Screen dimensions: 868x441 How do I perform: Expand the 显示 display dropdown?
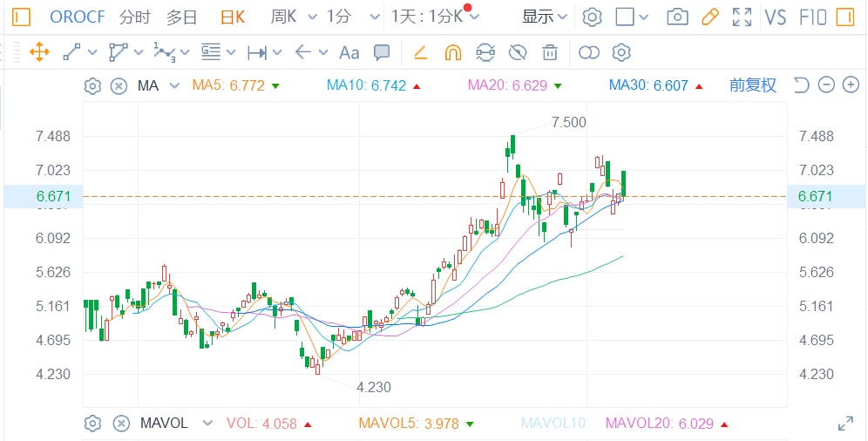click(544, 17)
